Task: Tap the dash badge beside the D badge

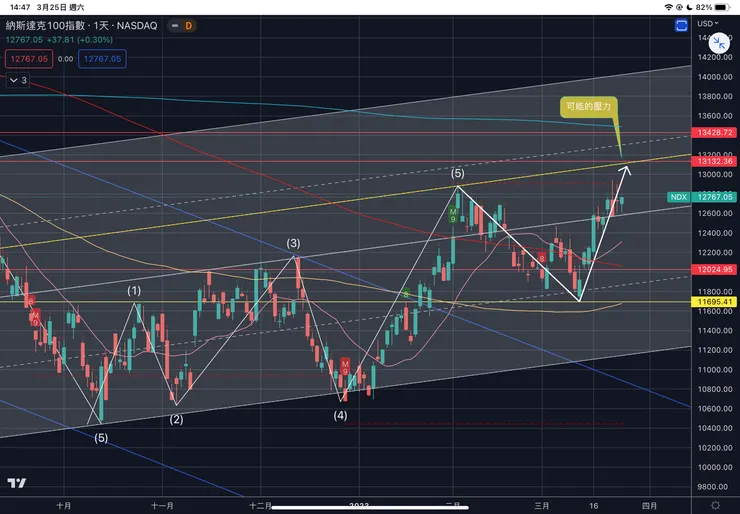Action: 175,26
